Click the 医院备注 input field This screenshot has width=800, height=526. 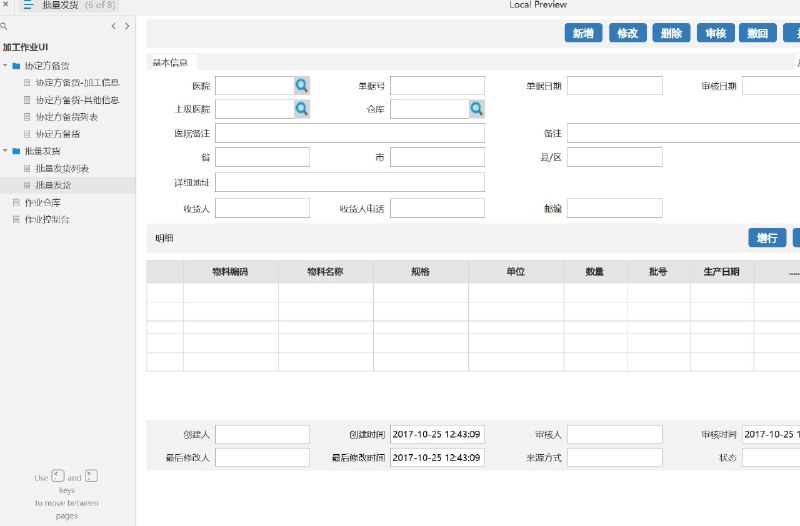tap(350, 133)
